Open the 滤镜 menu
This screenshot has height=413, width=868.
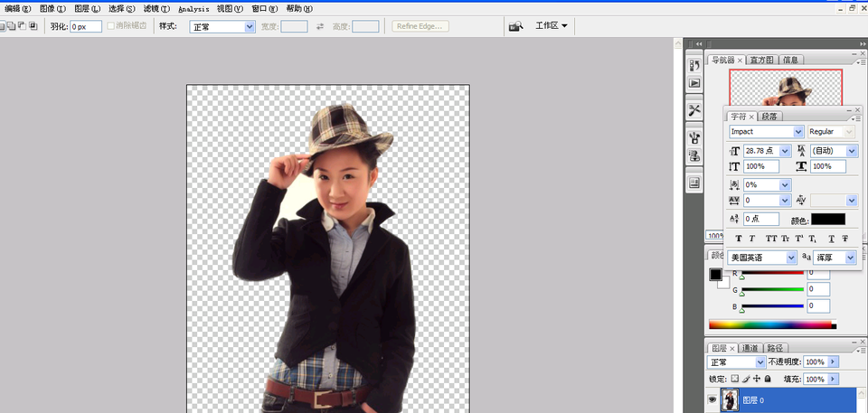(156, 9)
